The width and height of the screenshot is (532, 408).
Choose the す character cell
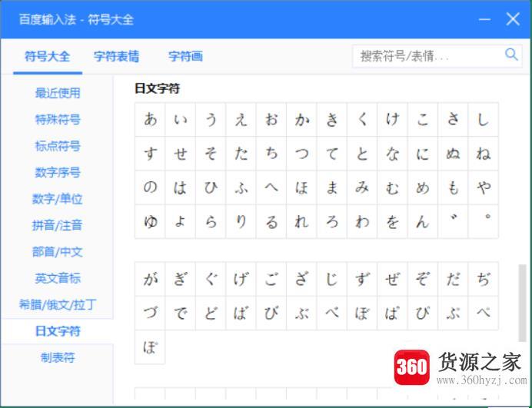(151, 154)
